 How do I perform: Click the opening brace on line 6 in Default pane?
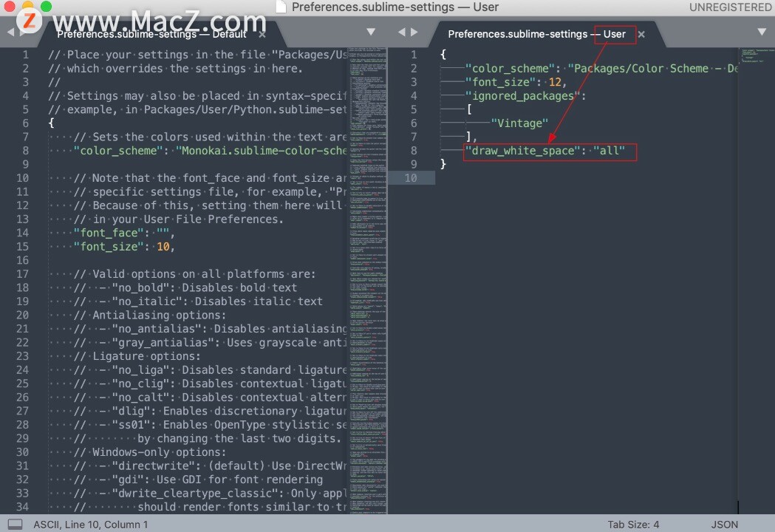[x=52, y=123]
